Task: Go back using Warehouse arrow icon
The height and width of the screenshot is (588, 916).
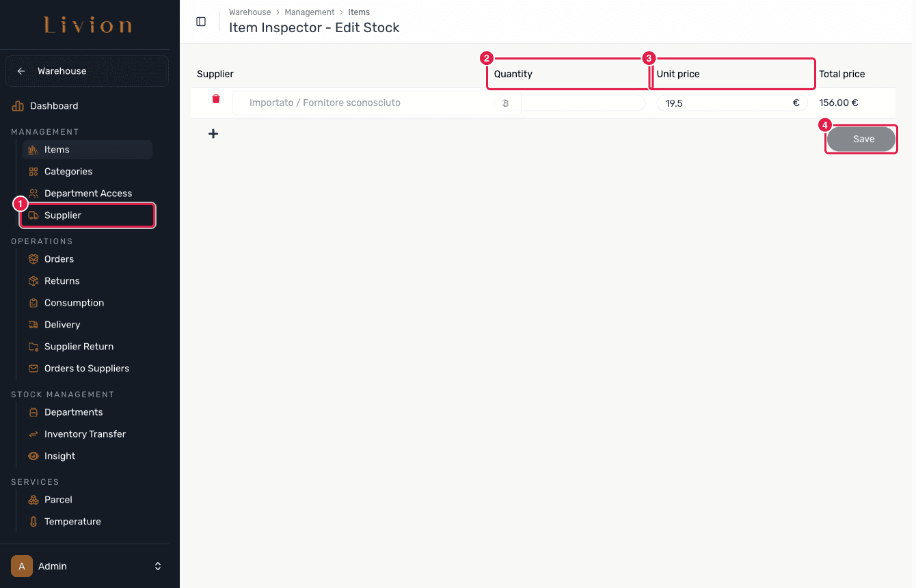Action: (x=21, y=71)
